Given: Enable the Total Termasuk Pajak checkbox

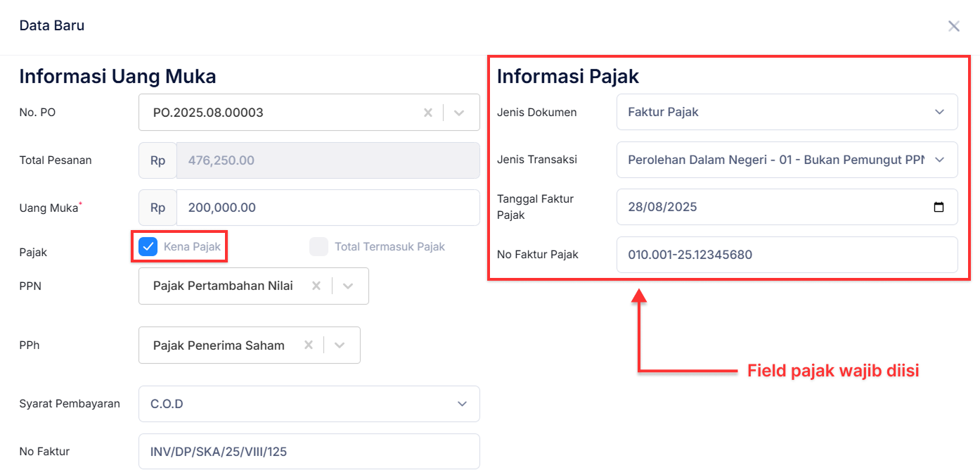Looking at the screenshot, I should [x=319, y=246].
